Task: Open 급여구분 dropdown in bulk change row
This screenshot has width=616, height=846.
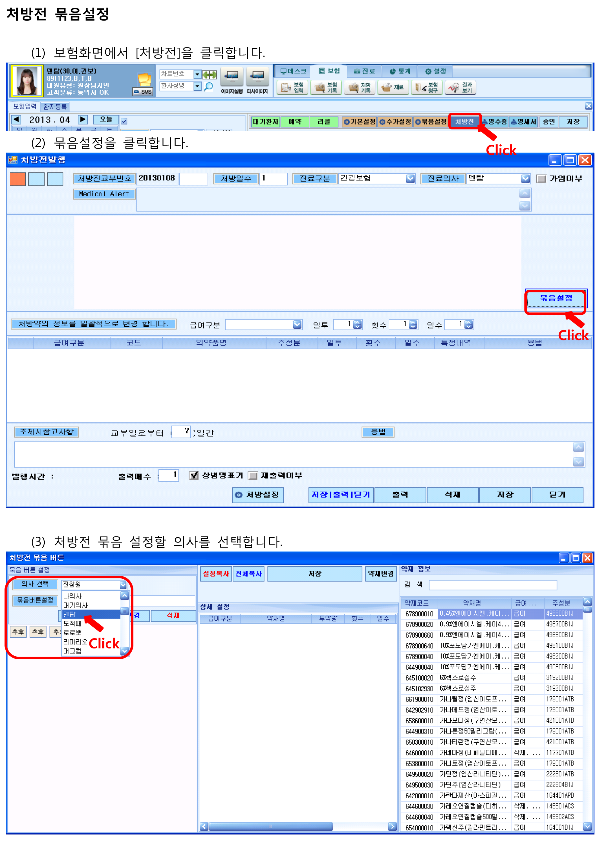Action: (x=297, y=324)
